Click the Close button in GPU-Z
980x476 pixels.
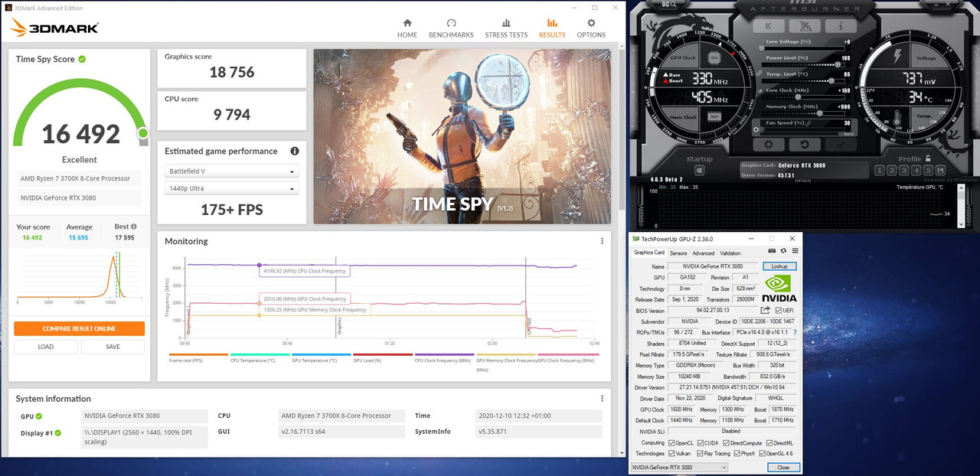(x=783, y=467)
